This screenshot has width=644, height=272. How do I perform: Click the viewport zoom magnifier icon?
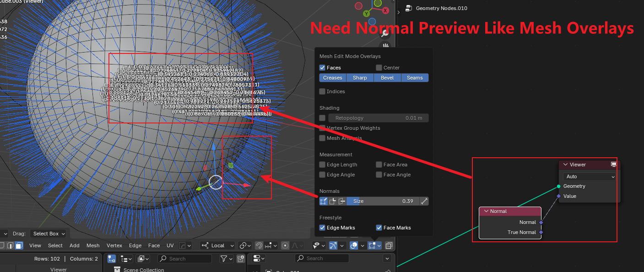click(x=385, y=33)
